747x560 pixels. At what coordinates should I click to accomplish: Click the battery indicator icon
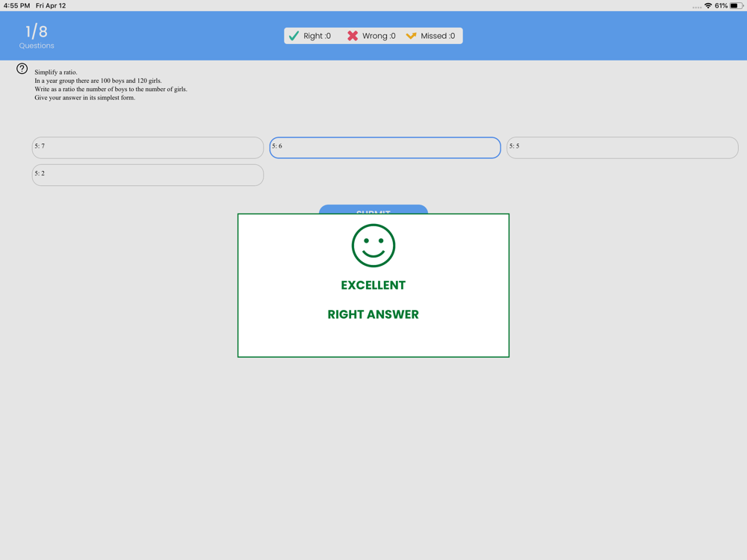pos(737,6)
